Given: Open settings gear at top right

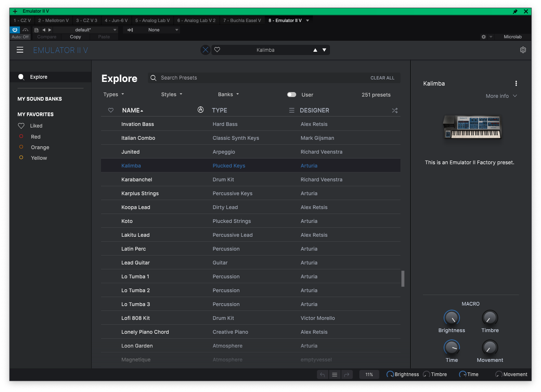Looking at the screenshot, I should pyautogui.click(x=523, y=50).
